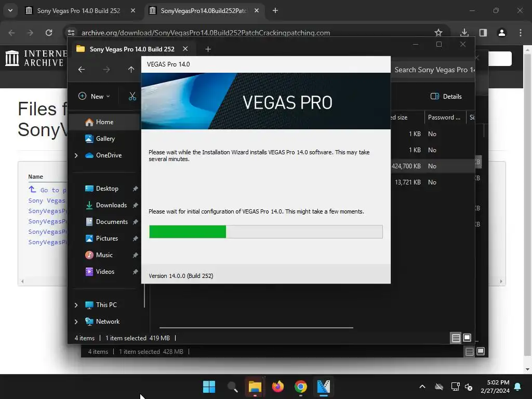The image size is (532, 399).
Task: Open Chrome three-dot menu
Action: coord(520,33)
